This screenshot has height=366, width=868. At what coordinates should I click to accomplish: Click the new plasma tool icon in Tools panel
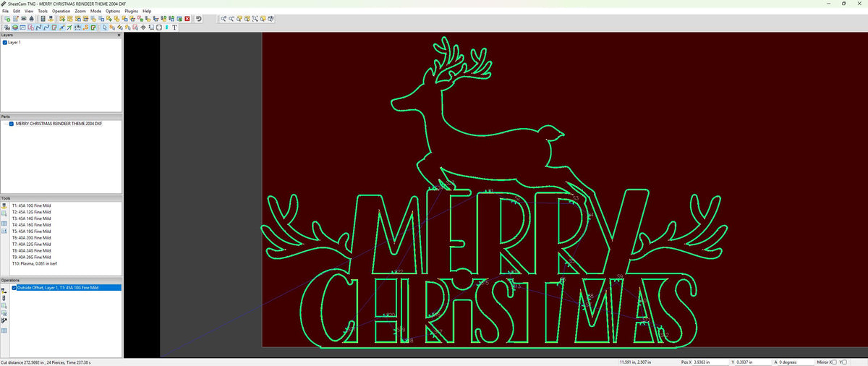click(x=4, y=206)
